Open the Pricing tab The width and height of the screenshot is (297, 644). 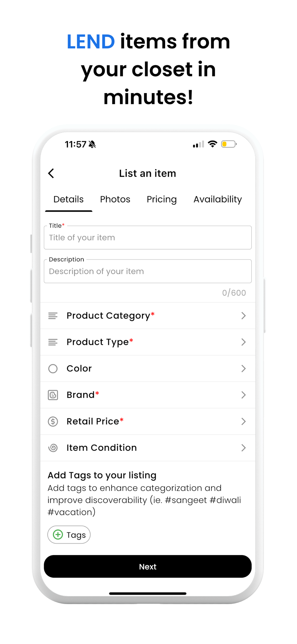[x=162, y=199]
